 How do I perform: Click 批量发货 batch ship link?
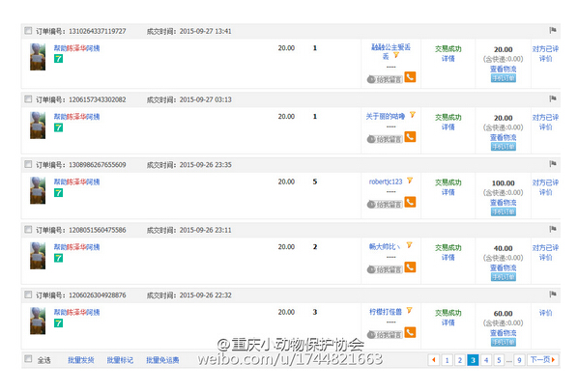[x=81, y=360]
